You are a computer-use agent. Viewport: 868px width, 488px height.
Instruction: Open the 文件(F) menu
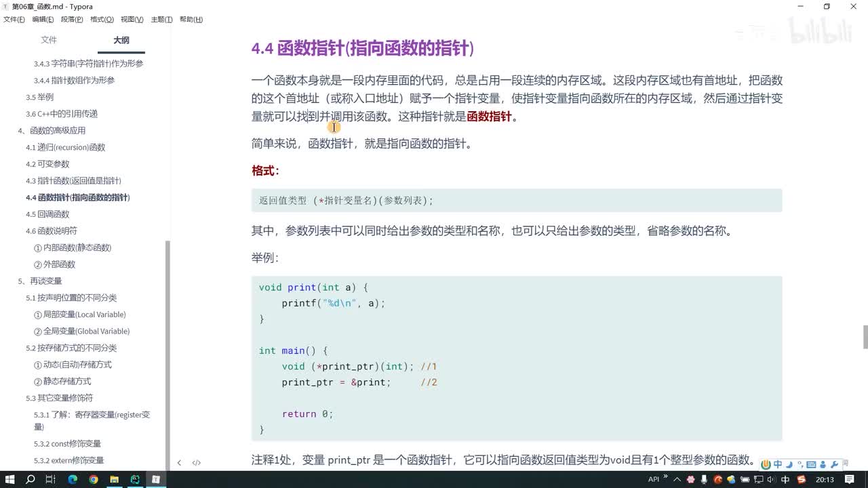click(14, 20)
